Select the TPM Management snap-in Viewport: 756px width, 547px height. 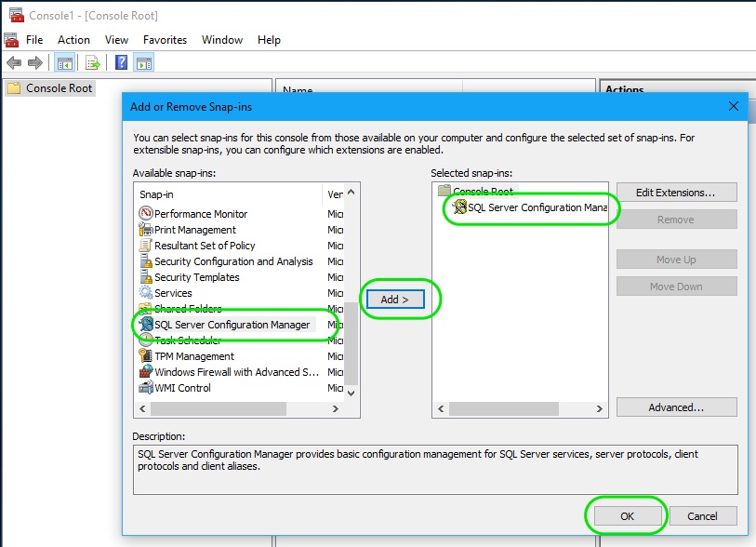(197, 356)
